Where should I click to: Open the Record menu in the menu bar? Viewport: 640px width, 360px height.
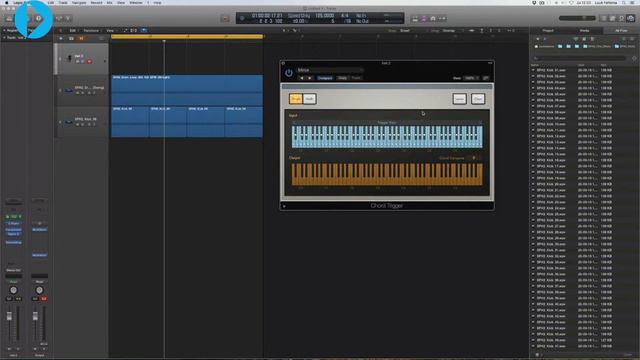[x=96, y=2]
